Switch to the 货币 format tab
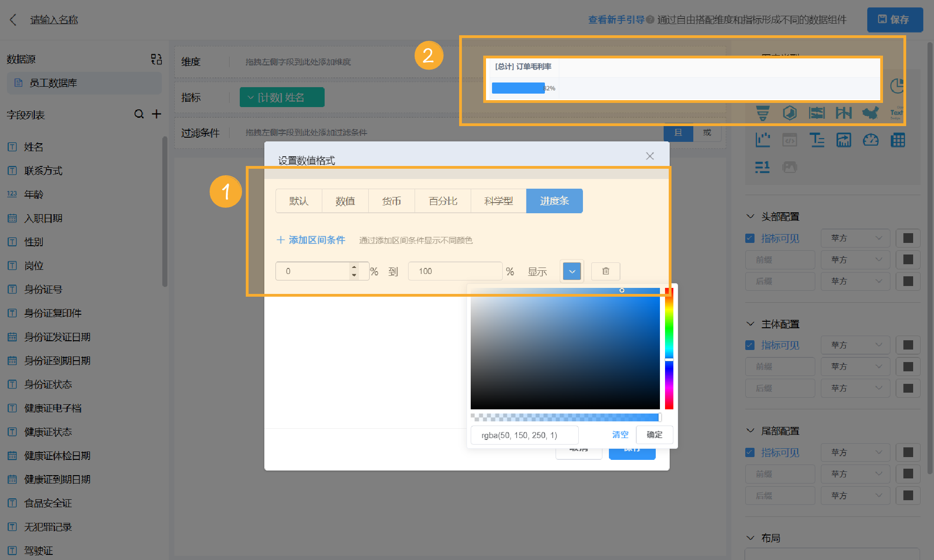Screen dimensions: 934x560 click(391, 201)
